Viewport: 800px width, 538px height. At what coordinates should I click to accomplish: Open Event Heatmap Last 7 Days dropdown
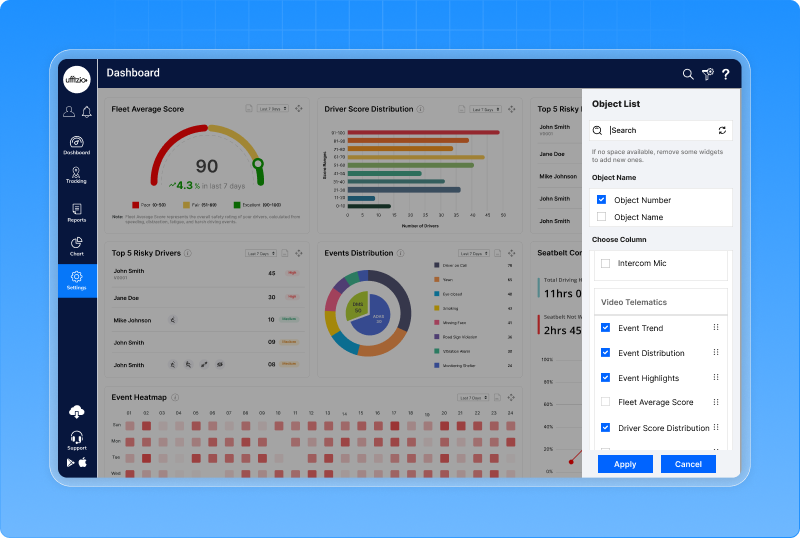473,397
